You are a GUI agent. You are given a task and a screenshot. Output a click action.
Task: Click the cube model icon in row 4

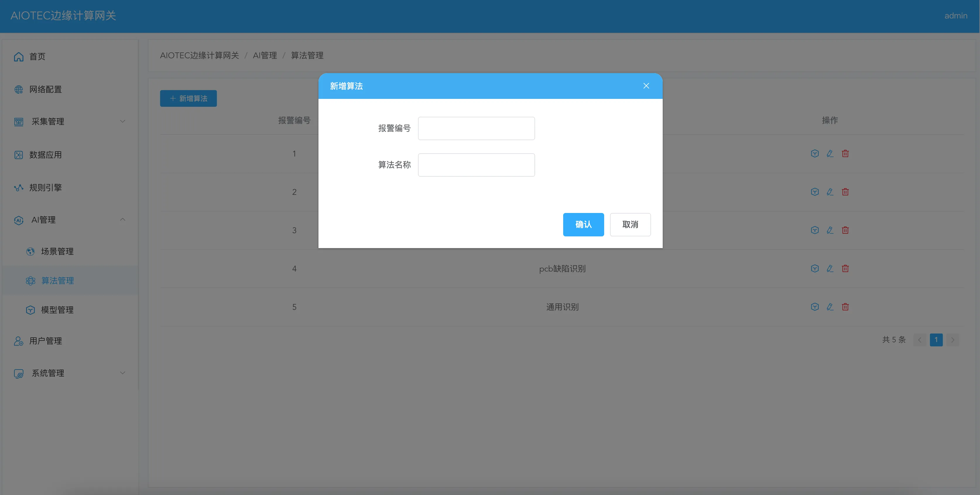point(815,268)
